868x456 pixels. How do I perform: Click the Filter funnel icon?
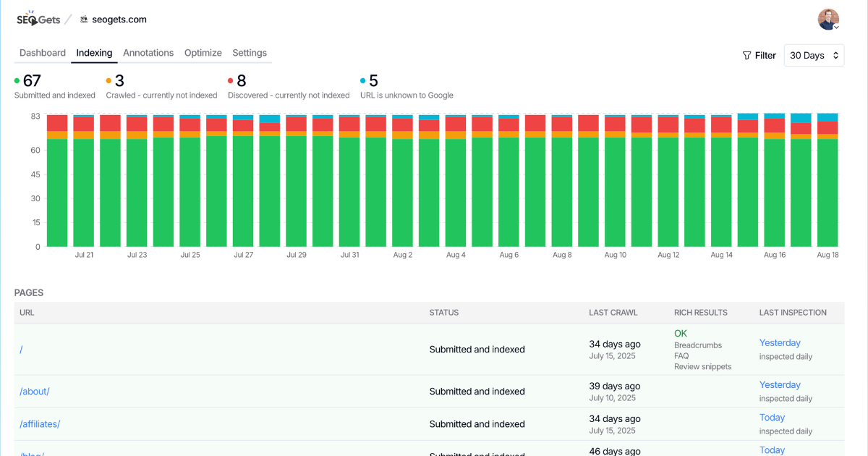tap(746, 55)
